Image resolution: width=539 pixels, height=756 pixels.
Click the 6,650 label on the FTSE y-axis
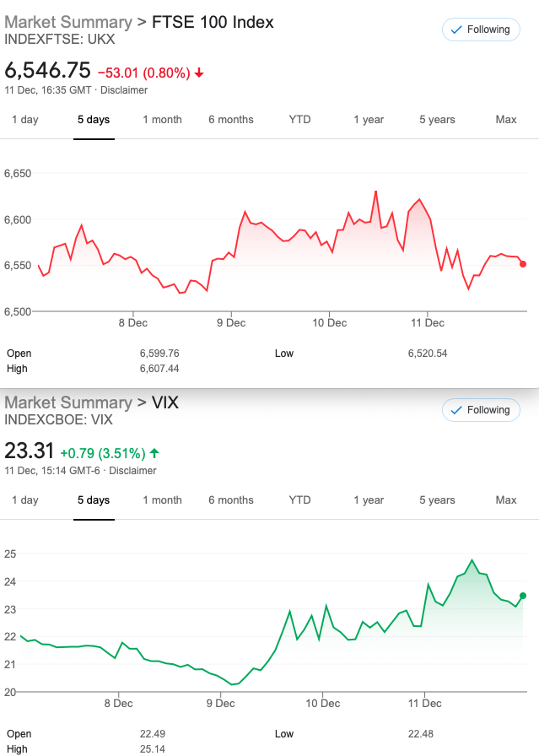[18, 174]
